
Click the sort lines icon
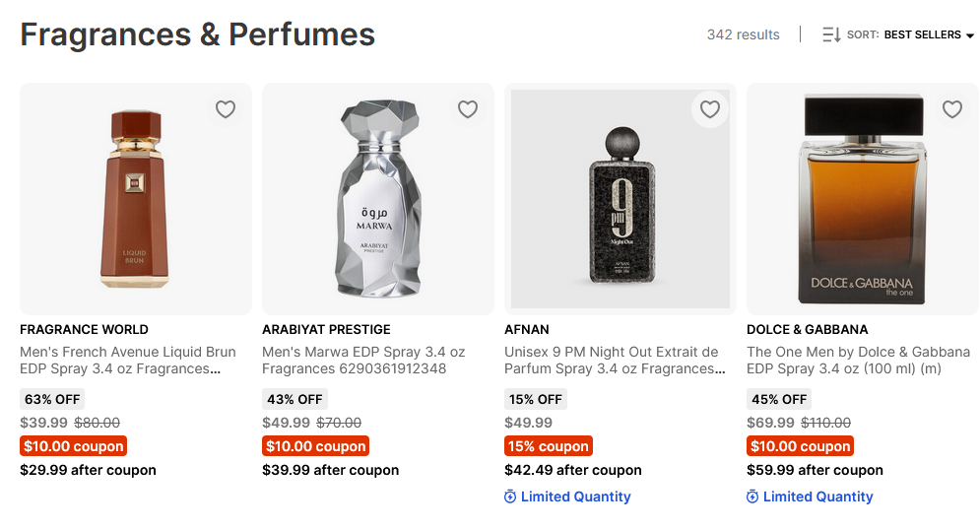pos(831,34)
